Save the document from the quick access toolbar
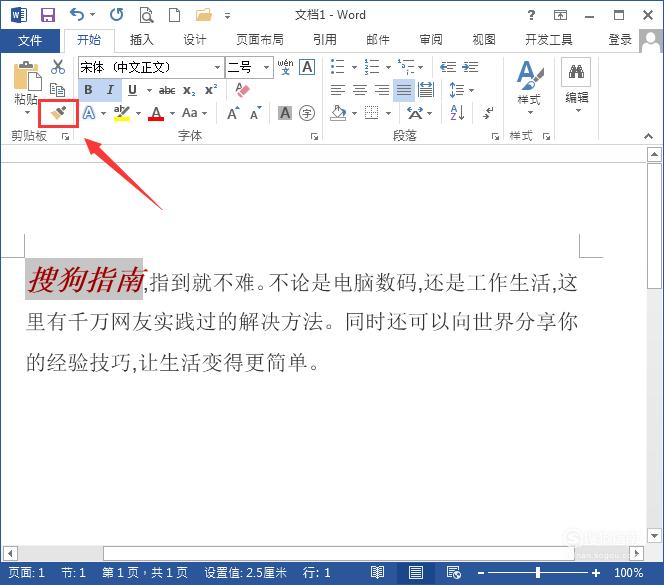 [47, 15]
